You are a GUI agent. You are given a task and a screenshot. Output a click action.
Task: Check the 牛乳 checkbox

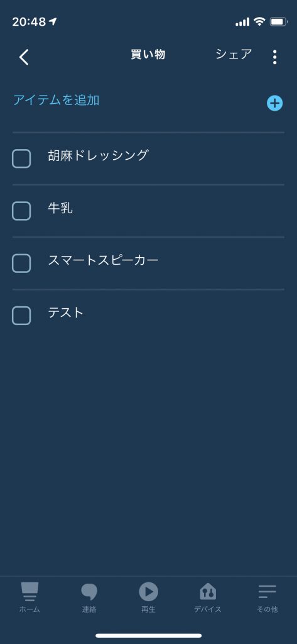point(21,211)
